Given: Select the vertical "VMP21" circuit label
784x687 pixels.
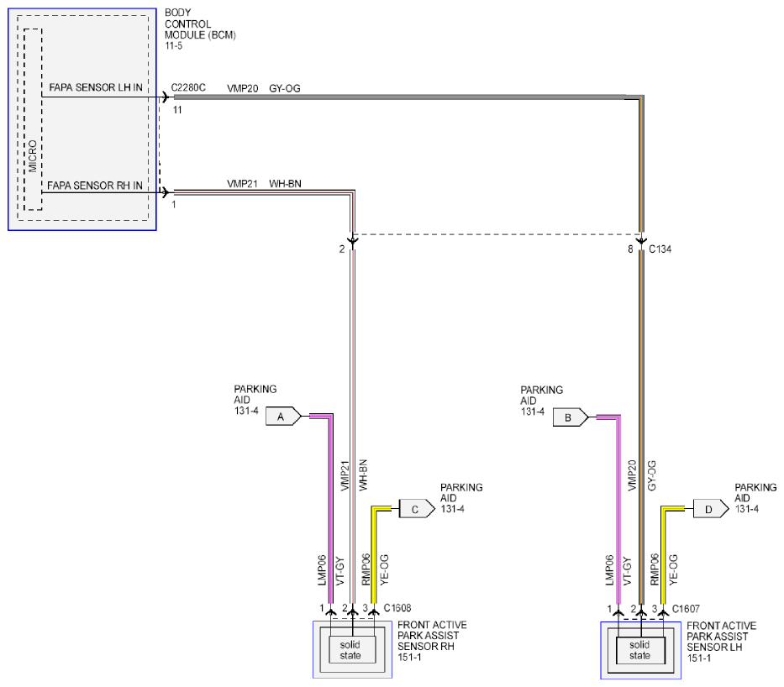Looking at the screenshot, I should (x=345, y=475).
